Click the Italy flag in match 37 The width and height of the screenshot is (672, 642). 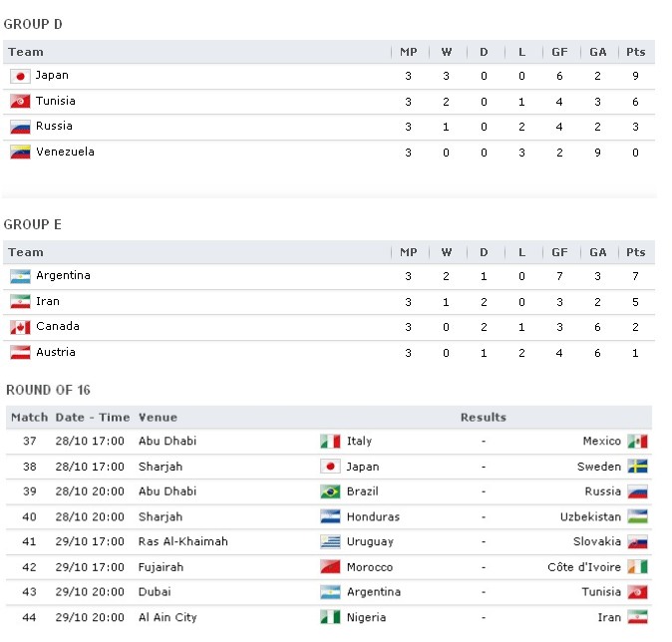pyautogui.click(x=330, y=441)
